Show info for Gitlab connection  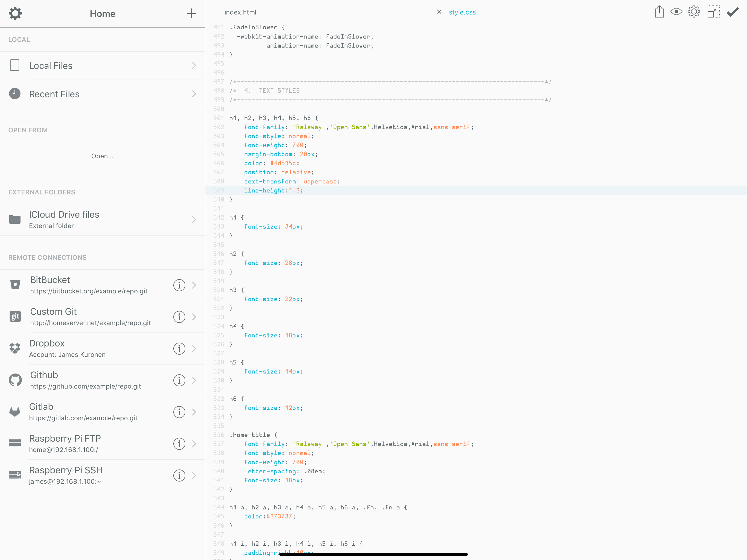(179, 412)
